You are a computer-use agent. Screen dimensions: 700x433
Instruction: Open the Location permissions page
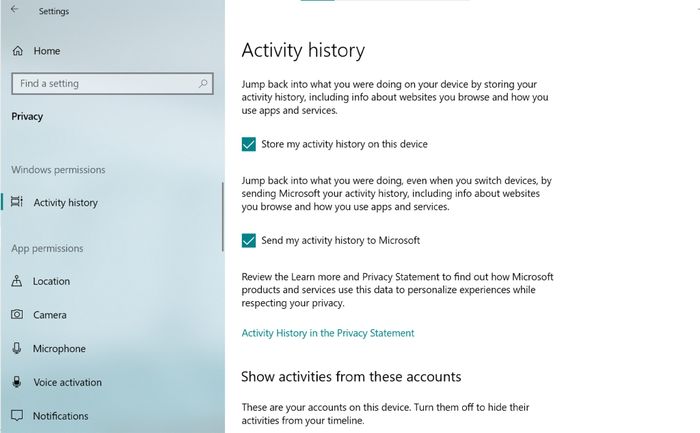click(51, 282)
